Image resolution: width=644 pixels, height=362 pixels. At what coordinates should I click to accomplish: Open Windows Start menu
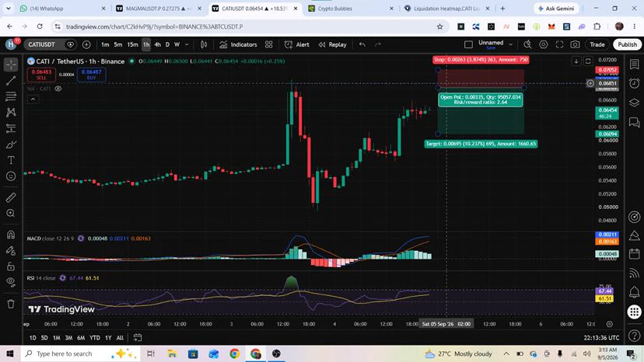click(x=10, y=353)
